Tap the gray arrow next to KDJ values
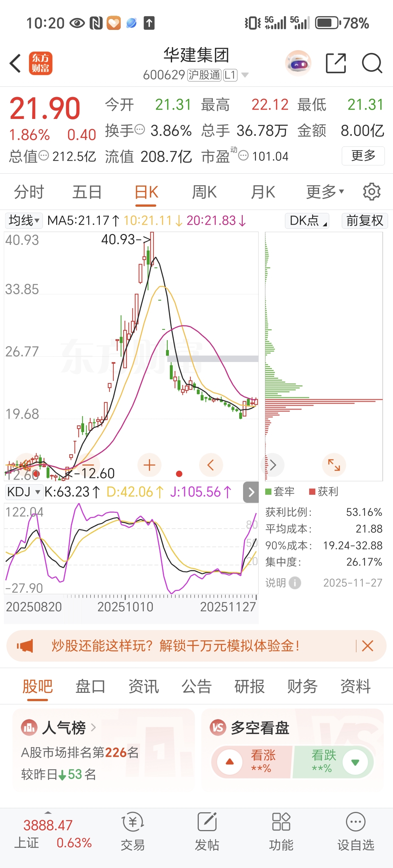Viewport: 393px width, 868px height. (251, 492)
